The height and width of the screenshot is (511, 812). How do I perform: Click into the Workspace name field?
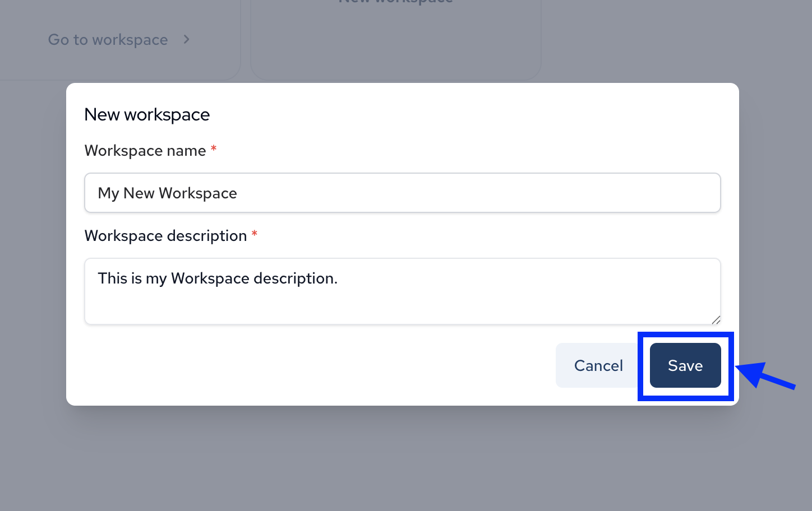[x=402, y=193]
